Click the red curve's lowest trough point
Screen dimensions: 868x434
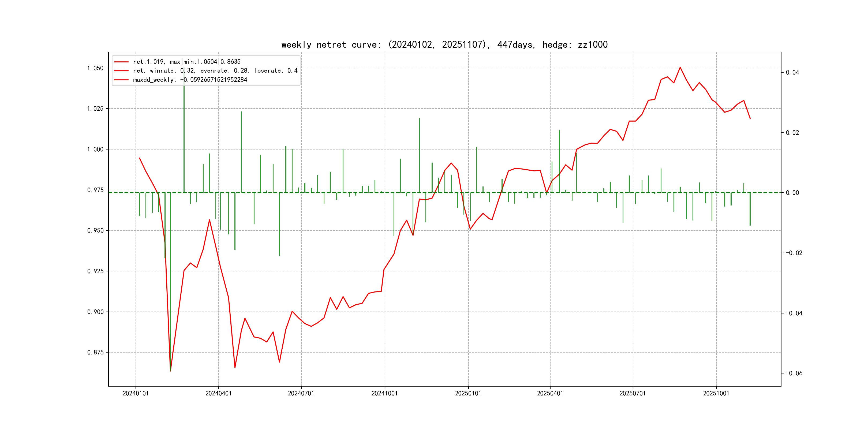tap(170, 371)
